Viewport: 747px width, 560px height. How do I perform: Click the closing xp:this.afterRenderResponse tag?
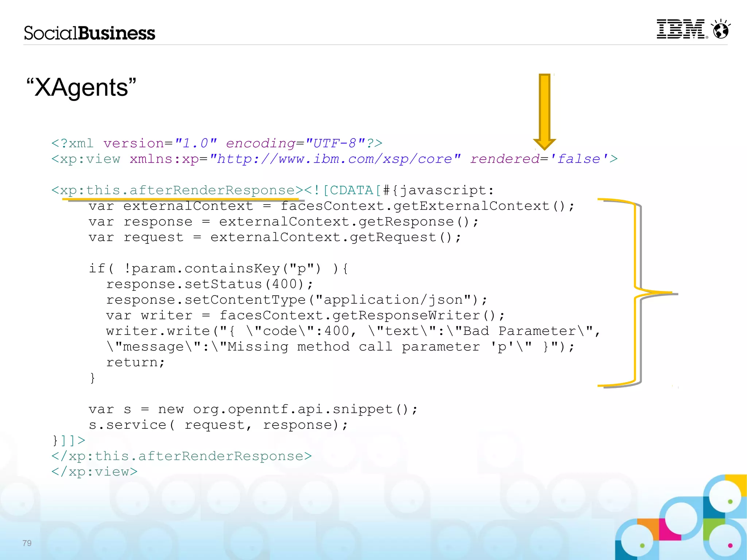182,456
